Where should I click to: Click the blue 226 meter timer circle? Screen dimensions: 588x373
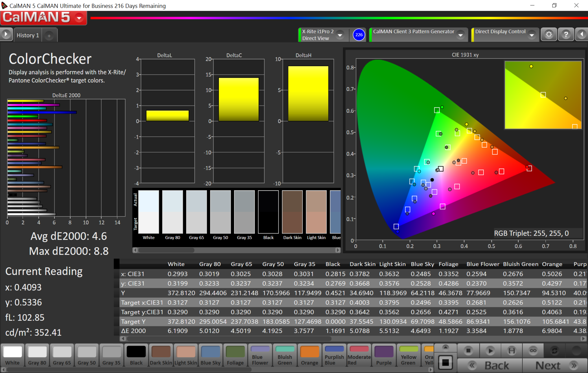(359, 35)
